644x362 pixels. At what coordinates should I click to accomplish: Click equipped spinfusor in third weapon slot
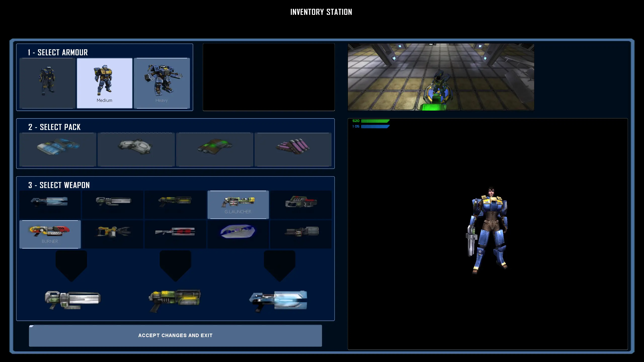click(x=278, y=301)
